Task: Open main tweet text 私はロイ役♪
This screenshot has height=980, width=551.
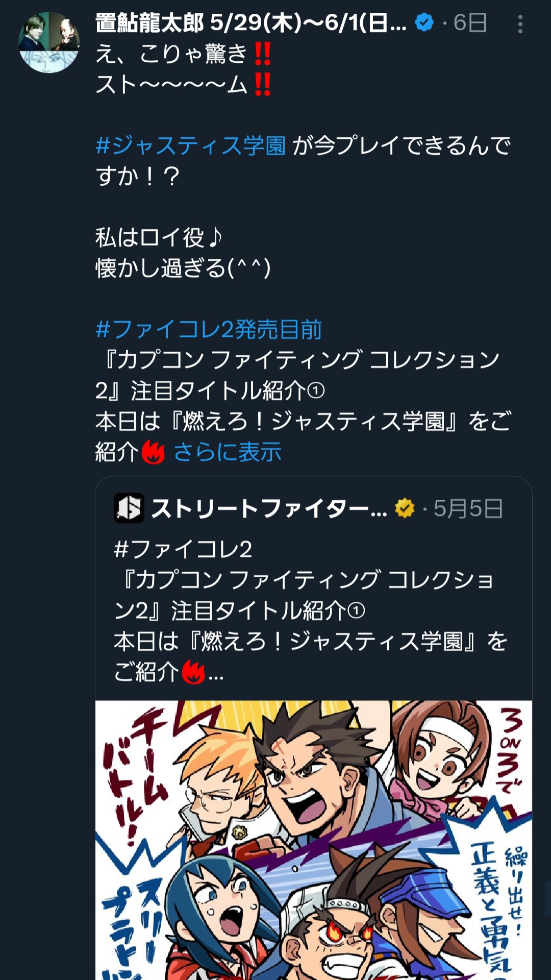Action: click(159, 237)
